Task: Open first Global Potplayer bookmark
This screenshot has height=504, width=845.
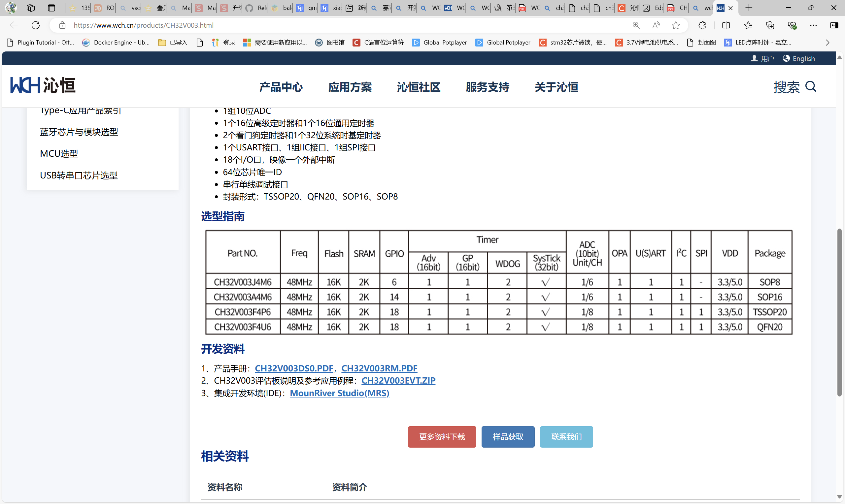Action: (439, 43)
